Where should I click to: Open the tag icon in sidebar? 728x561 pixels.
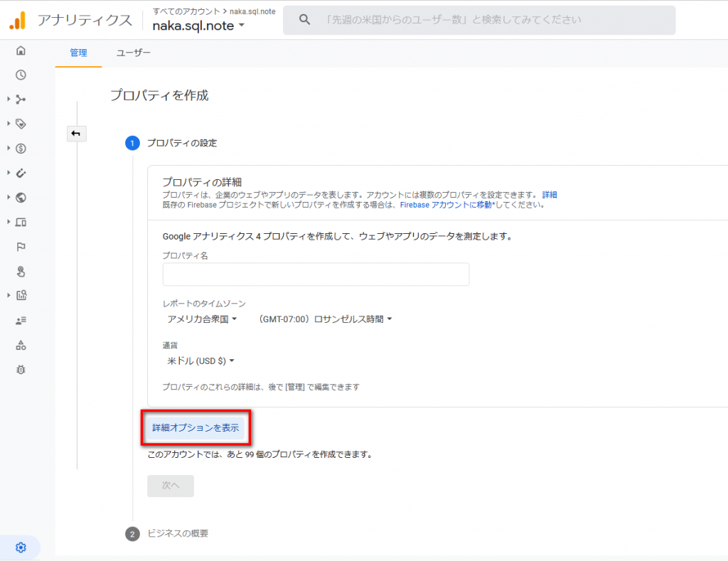(x=21, y=124)
